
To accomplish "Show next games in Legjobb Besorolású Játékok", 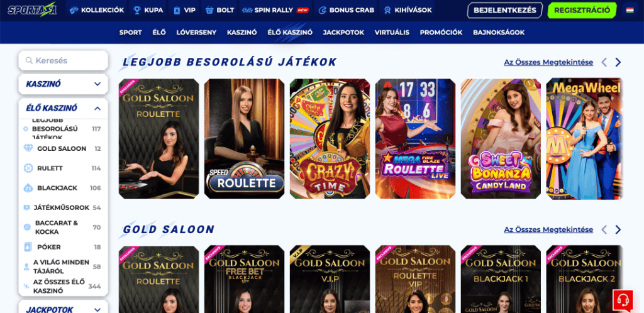I will point(618,62).
